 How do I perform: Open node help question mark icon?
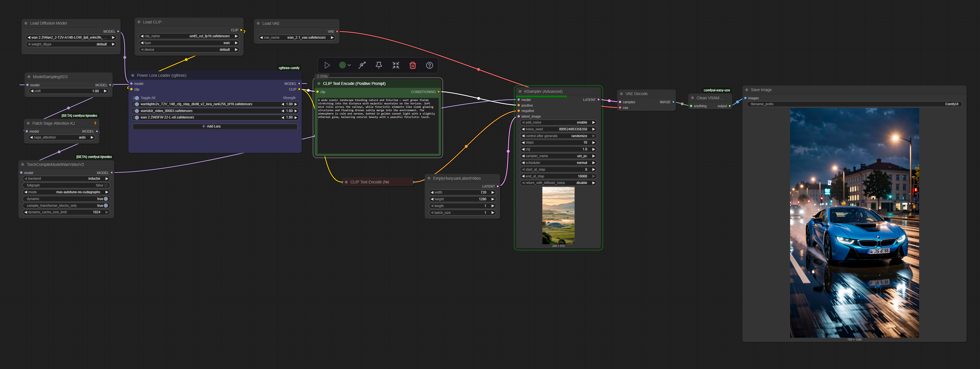coord(429,65)
